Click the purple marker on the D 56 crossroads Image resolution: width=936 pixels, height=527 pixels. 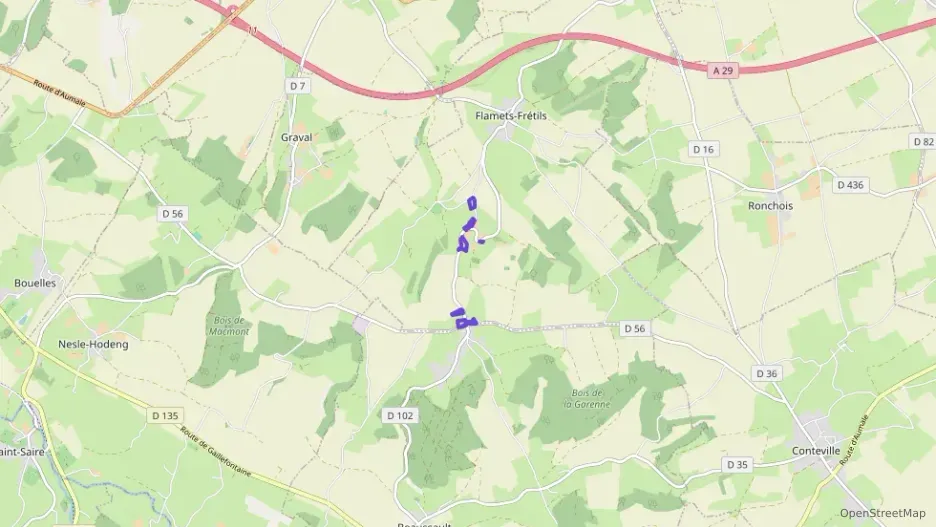(463, 319)
